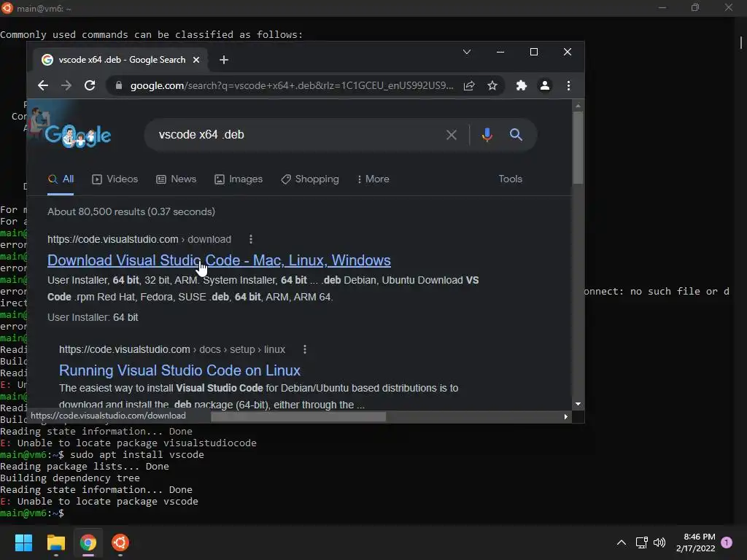Screen dimensions: 747x560
Task: Click the horizontal scrollbar thumb in Chrome
Action: pyautogui.click(x=298, y=416)
